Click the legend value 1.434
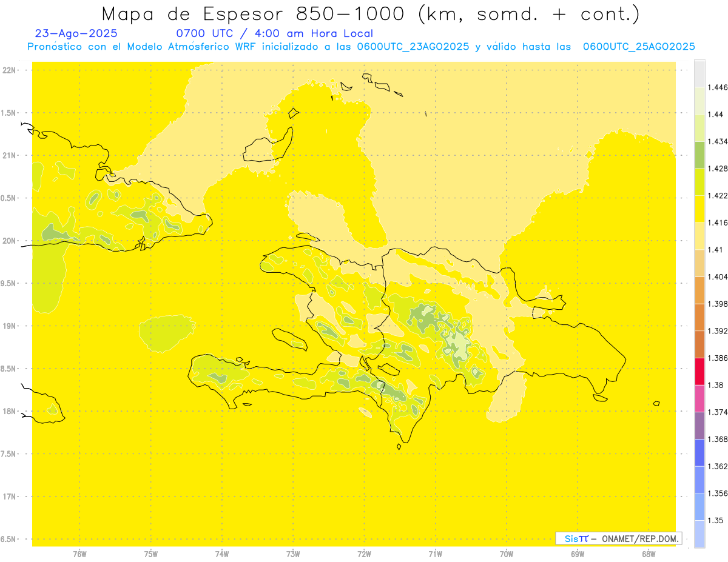The height and width of the screenshot is (562, 728). (717, 141)
